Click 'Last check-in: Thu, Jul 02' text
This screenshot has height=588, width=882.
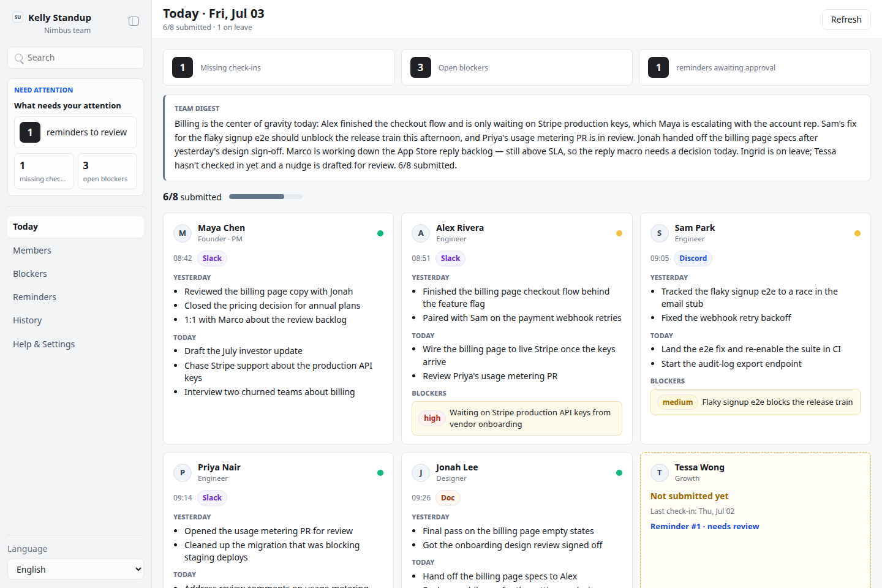coord(692,511)
